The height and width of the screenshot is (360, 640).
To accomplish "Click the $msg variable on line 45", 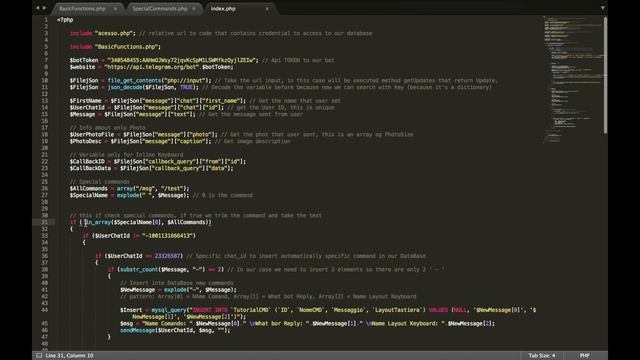I will [127, 323].
